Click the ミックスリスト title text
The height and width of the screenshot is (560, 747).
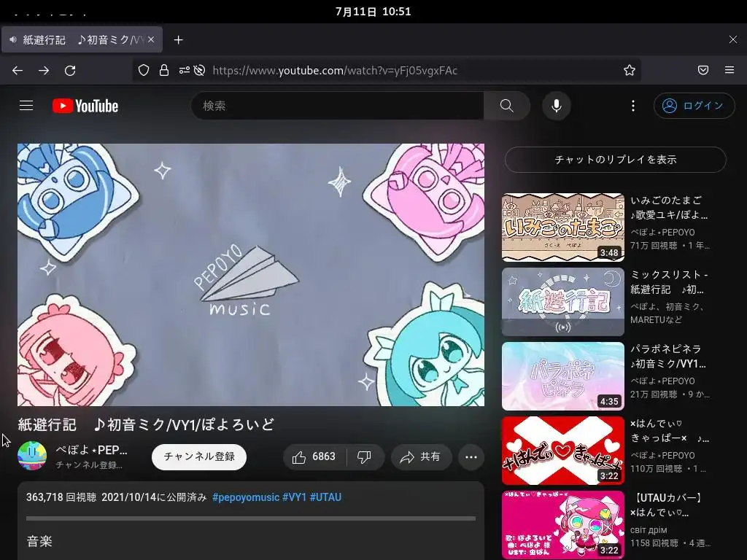point(669,282)
